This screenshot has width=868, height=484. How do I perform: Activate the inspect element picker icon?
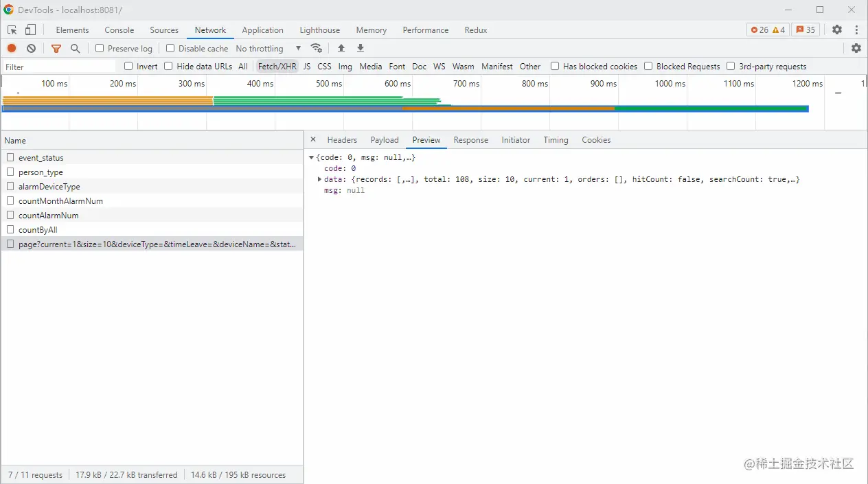pyautogui.click(x=12, y=30)
